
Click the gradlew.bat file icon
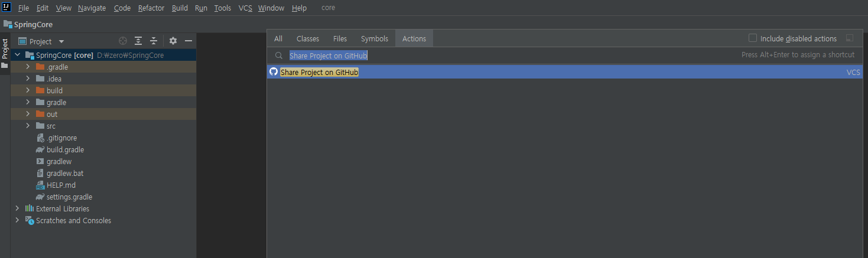[40, 173]
